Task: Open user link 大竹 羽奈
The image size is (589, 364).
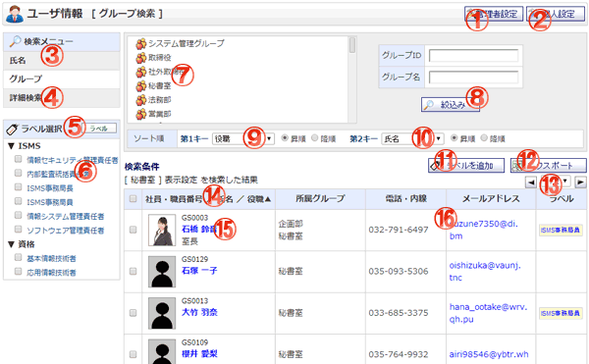Action: (199, 312)
